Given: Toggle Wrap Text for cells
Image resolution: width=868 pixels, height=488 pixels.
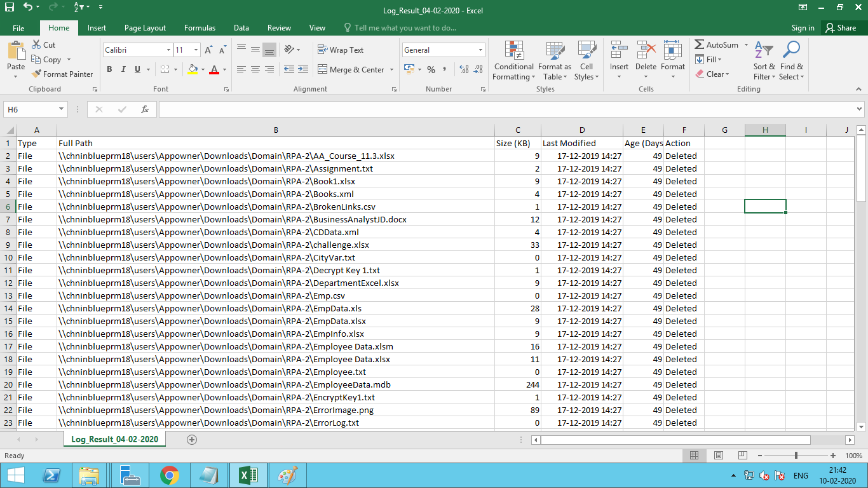Looking at the screenshot, I should (340, 50).
